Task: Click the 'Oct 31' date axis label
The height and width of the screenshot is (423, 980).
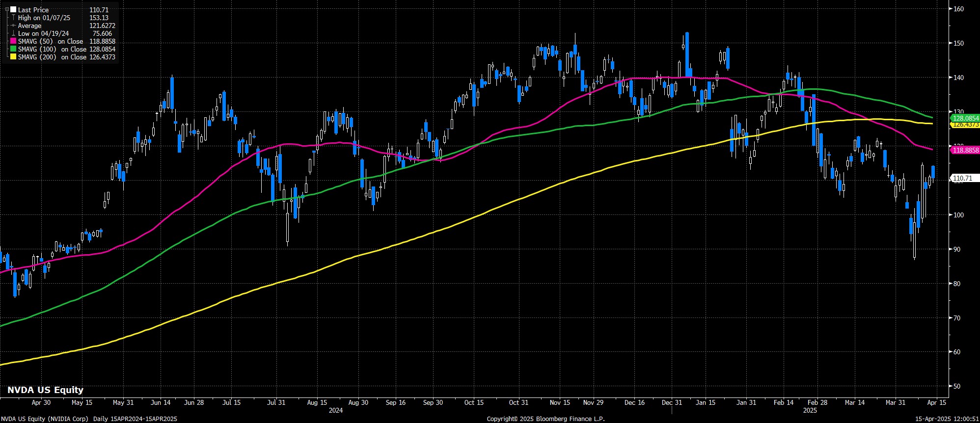Action: tap(518, 402)
